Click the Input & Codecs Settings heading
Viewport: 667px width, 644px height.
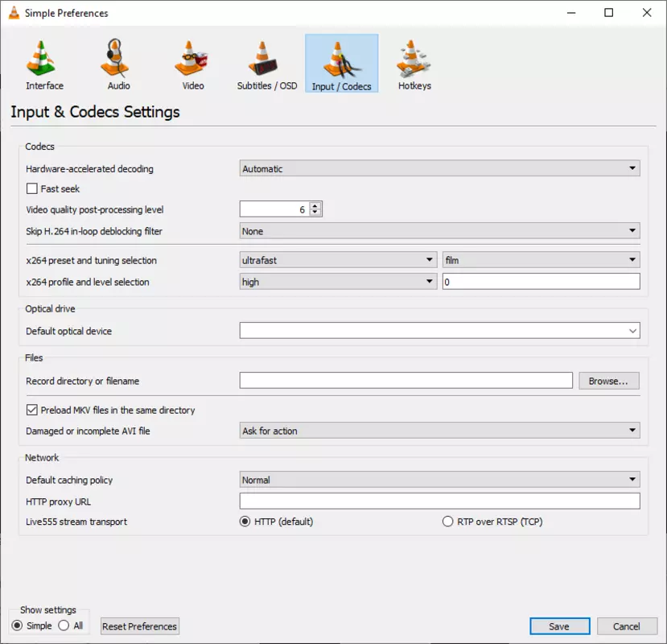click(x=95, y=112)
